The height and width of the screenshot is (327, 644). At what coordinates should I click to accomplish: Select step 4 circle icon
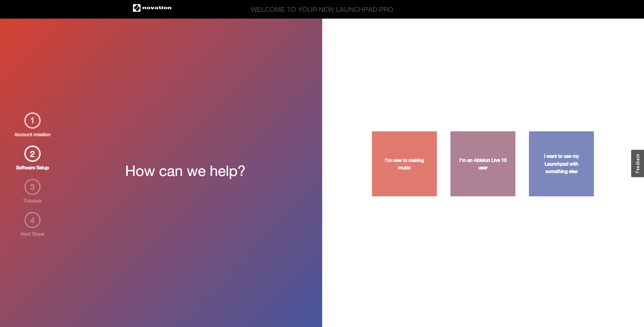[x=32, y=220]
